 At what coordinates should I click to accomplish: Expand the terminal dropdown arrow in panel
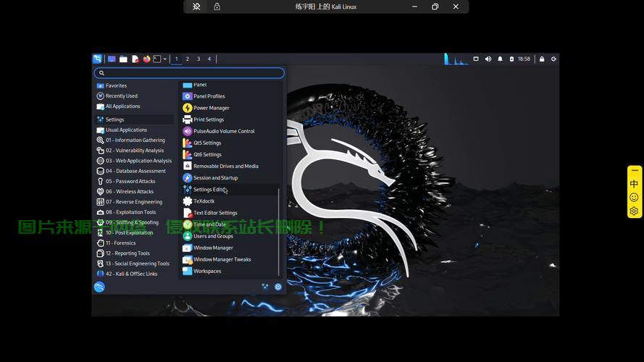164,59
